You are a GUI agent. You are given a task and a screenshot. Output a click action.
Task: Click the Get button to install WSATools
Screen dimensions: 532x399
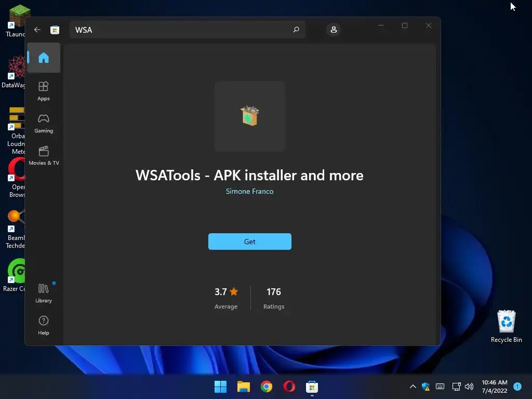(250, 242)
